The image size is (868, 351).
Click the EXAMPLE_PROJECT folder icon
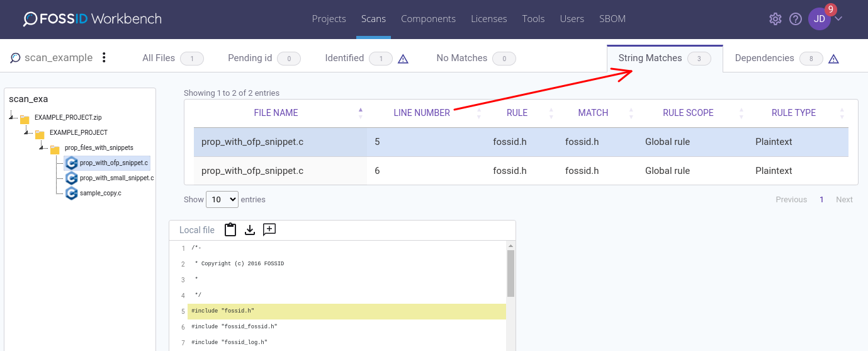(40, 134)
